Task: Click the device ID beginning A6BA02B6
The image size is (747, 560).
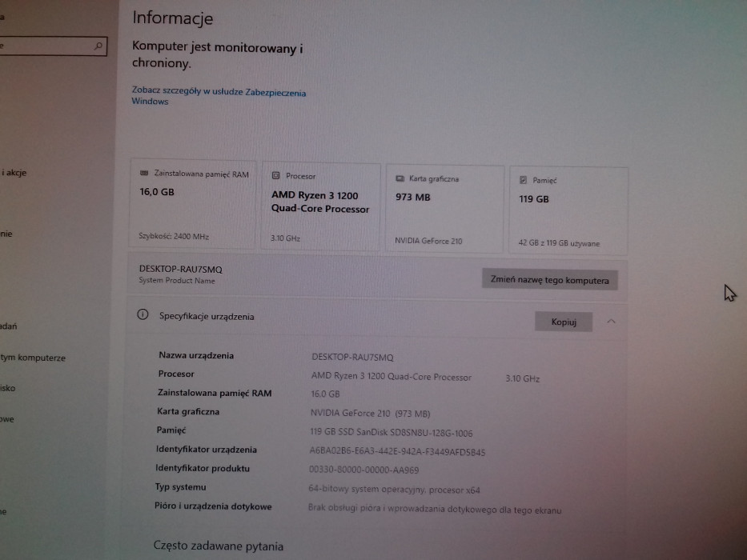Action: coord(397,452)
